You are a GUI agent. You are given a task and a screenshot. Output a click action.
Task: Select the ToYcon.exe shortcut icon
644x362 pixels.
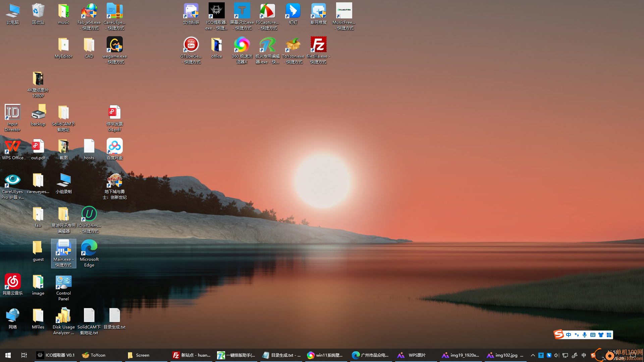[x=293, y=50]
